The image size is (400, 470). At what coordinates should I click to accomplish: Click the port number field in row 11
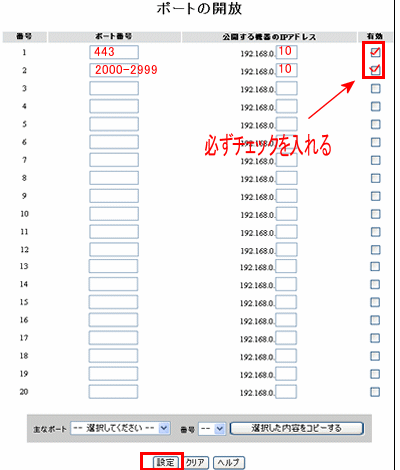click(x=114, y=232)
